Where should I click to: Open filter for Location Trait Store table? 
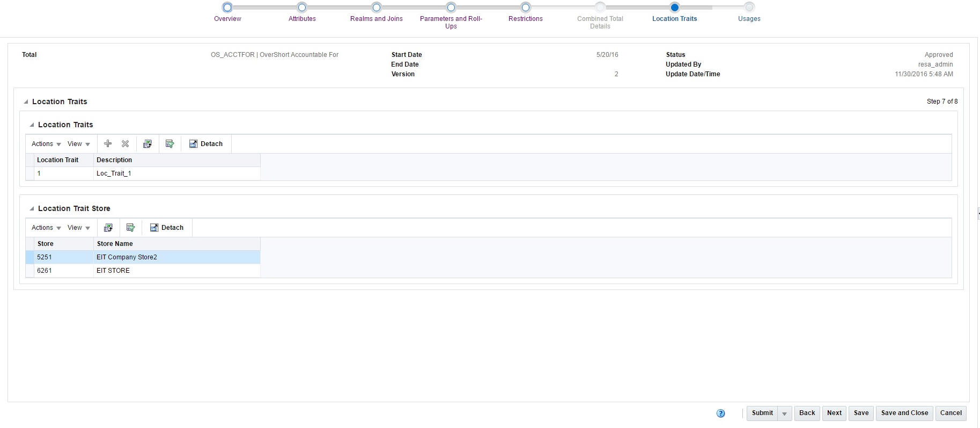[130, 228]
